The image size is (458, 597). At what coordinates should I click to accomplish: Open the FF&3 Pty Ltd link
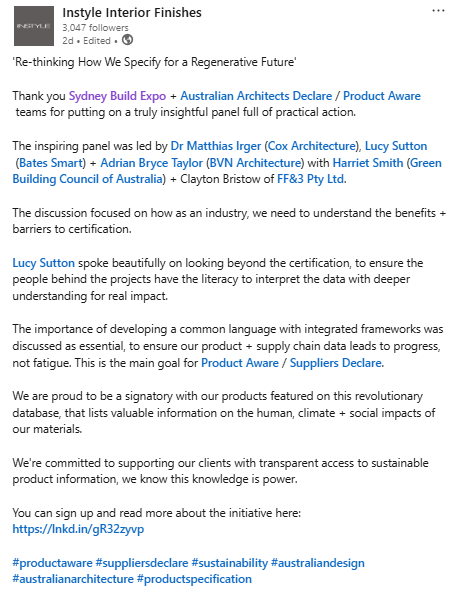(x=311, y=179)
